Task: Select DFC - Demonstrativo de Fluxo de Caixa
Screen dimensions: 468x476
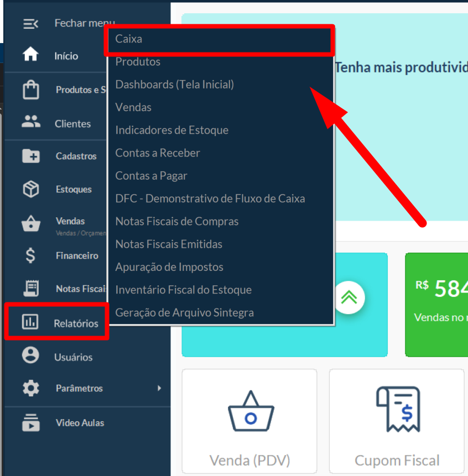Action: 210,198
